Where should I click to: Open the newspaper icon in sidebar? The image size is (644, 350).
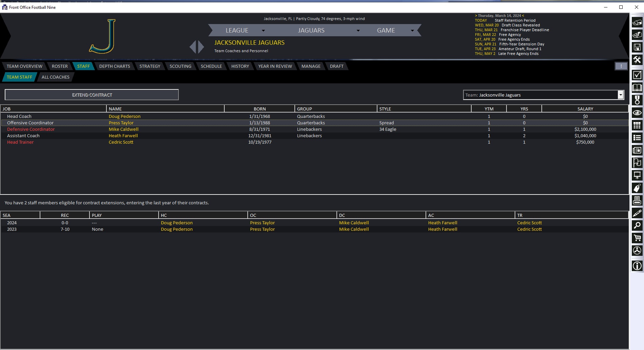[637, 150]
